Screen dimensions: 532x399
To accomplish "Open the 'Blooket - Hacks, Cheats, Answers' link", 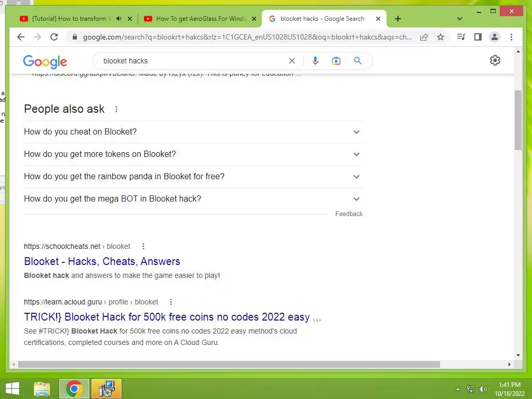I will click(x=102, y=261).
